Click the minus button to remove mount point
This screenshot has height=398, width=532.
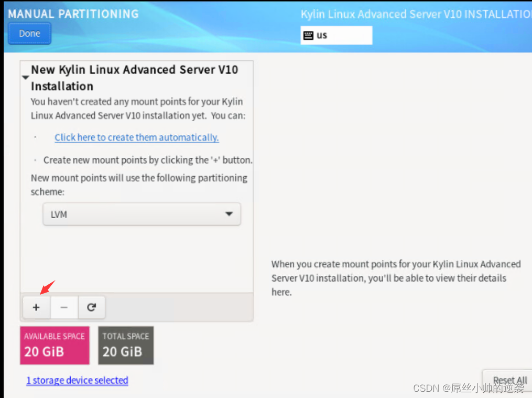[x=64, y=307]
